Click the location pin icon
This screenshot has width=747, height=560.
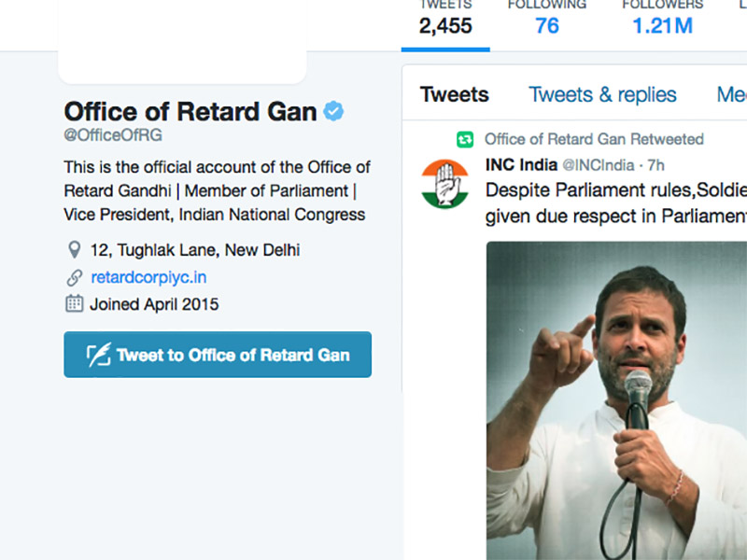pyautogui.click(x=74, y=249)
